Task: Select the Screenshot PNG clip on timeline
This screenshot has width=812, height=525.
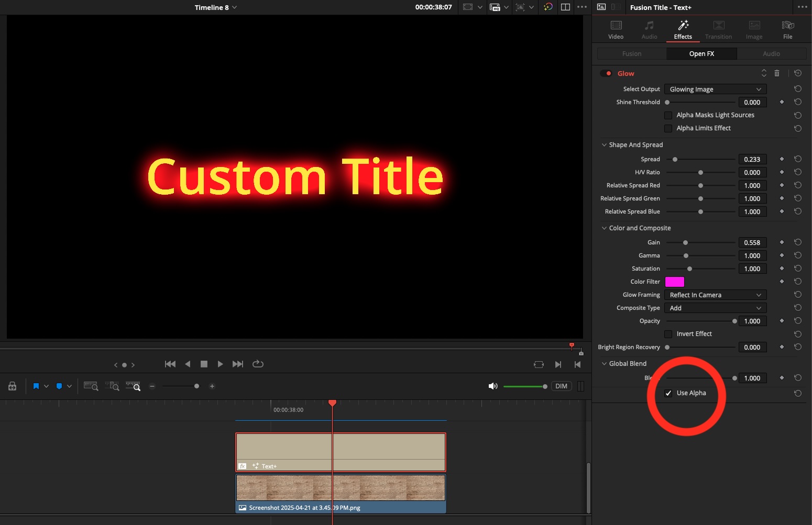Action: point(341,494)
